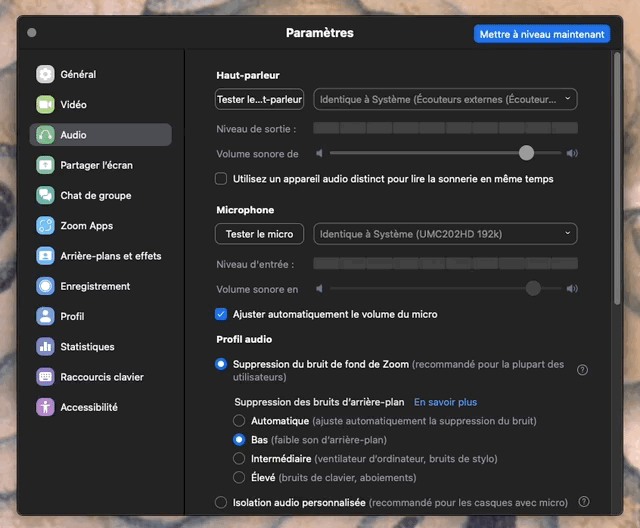This screenshot has width=640, height=528.
Task: Click help icon beside Suppression du bruit
Action: pyautogui.click(x=583, y=370)
